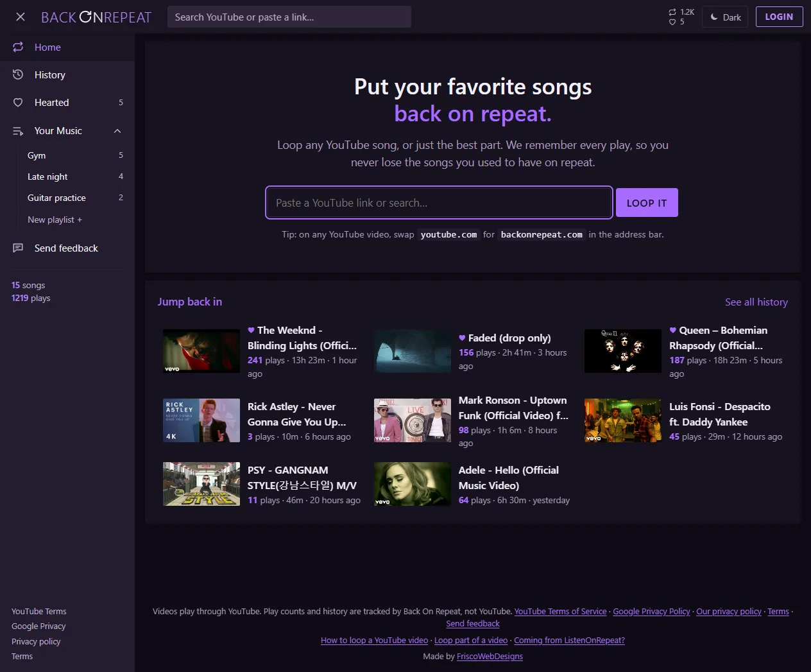Open the Hearted songs list
The image size is (811, 672).
pos(67,102)
